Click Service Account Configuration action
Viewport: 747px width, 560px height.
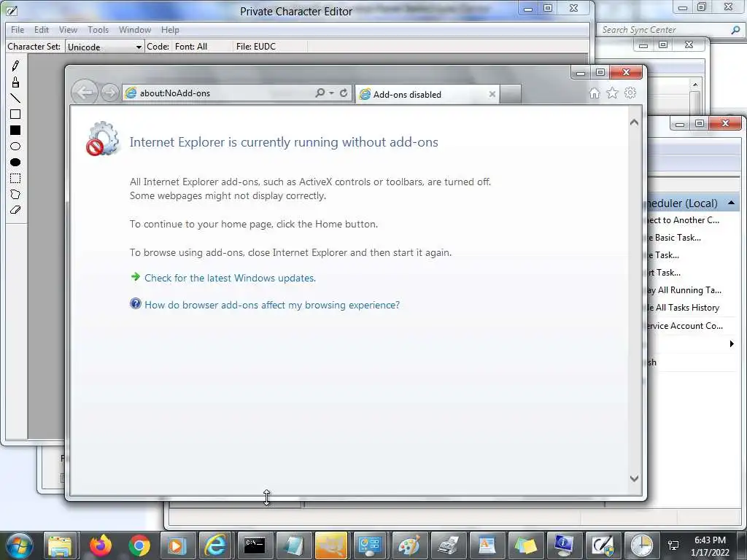click(684, 326)
